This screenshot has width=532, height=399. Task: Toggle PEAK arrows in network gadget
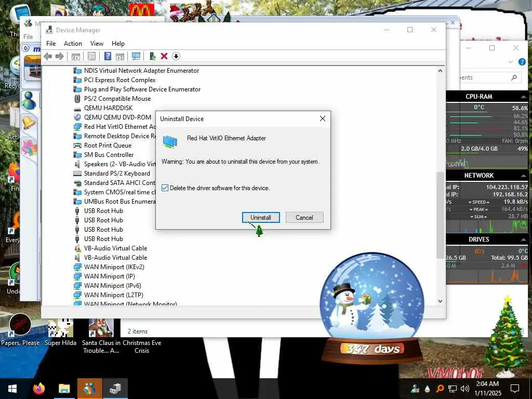tap(478, 209)
